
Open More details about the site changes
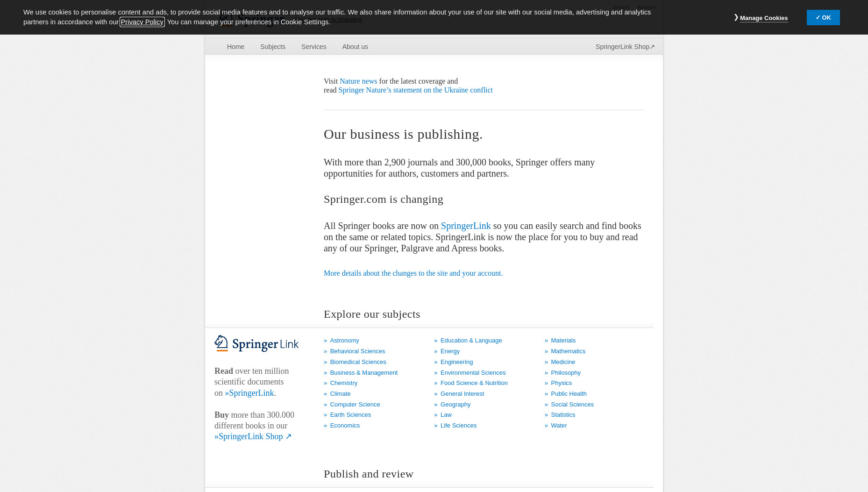[x=413, y=273]
